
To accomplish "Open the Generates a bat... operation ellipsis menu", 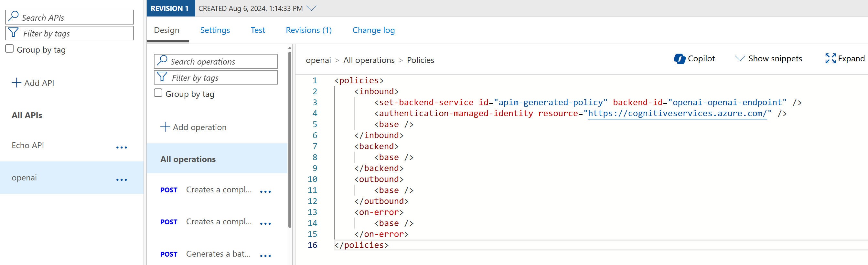I will point(265,256).
